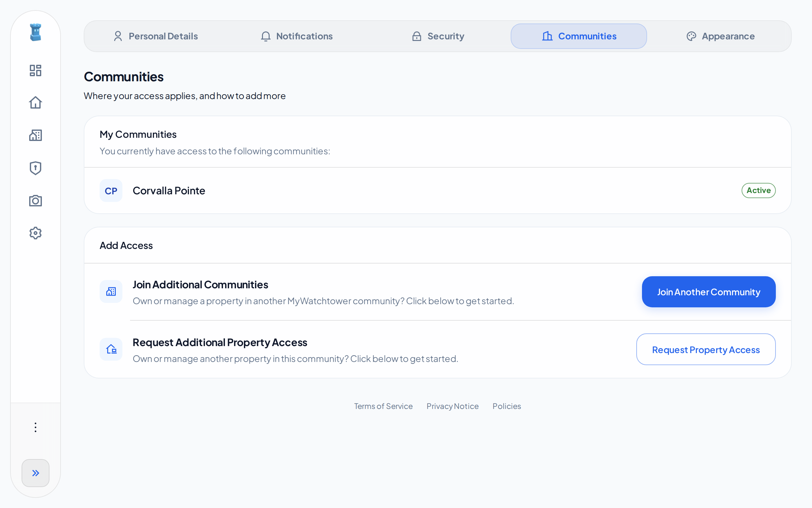Open the community buildings icon in sidebar
Screen dimensions: 812x508
[35, 135]
